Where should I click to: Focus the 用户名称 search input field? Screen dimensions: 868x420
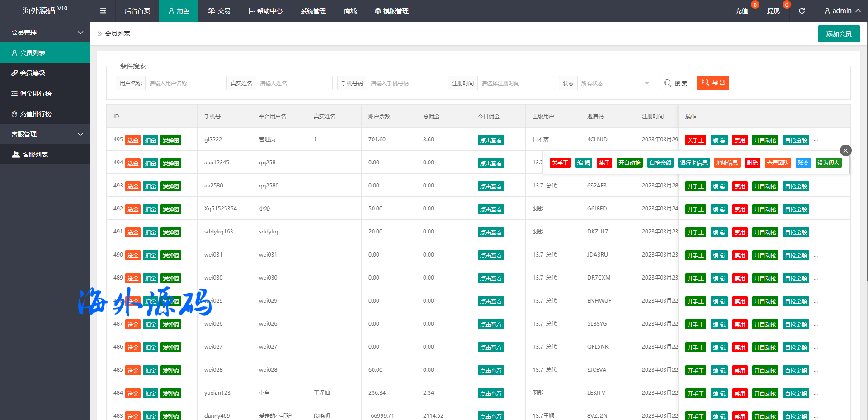tap(183, 83)
